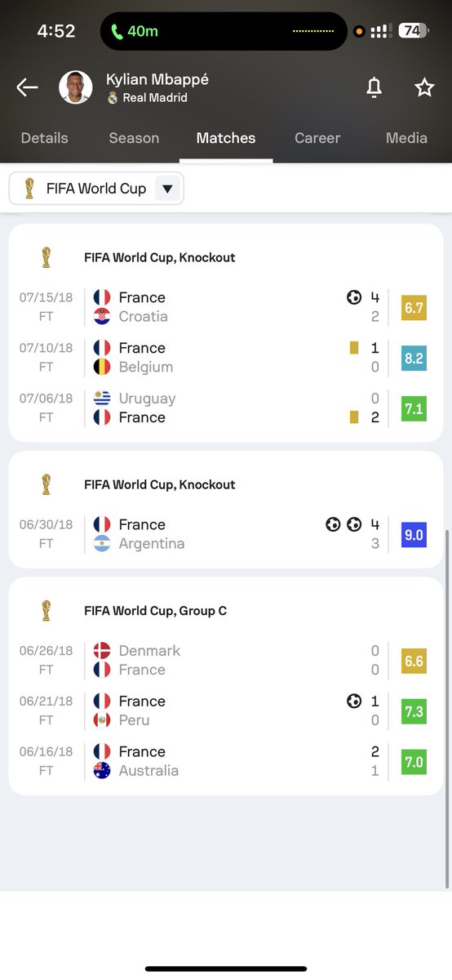
Task: Tap the Australia flag icon
Action: 102,771
